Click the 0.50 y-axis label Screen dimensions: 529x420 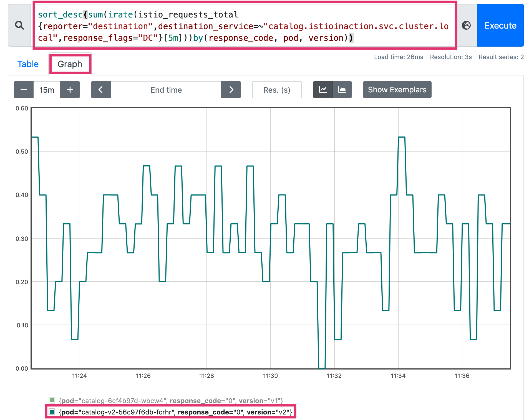[22, 151]
